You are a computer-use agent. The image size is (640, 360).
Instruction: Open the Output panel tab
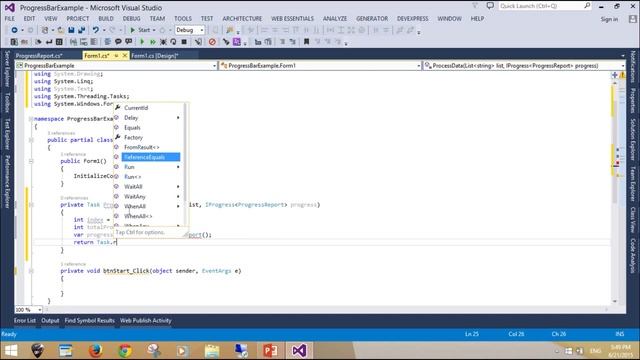[50, 320]
